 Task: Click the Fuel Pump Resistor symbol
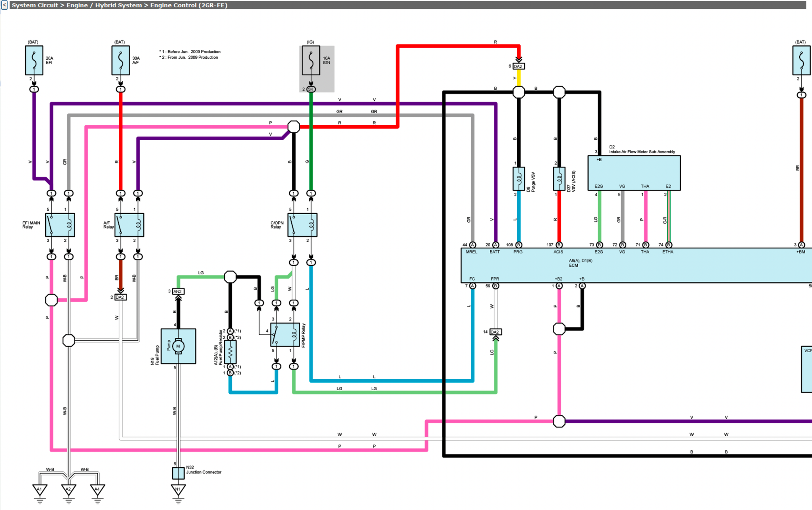point(230,351)
